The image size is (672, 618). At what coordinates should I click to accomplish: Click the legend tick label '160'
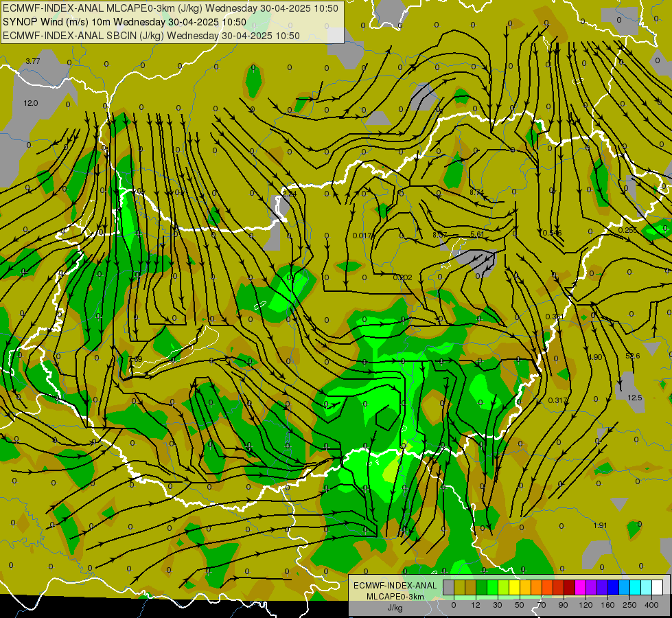(607, 605)
